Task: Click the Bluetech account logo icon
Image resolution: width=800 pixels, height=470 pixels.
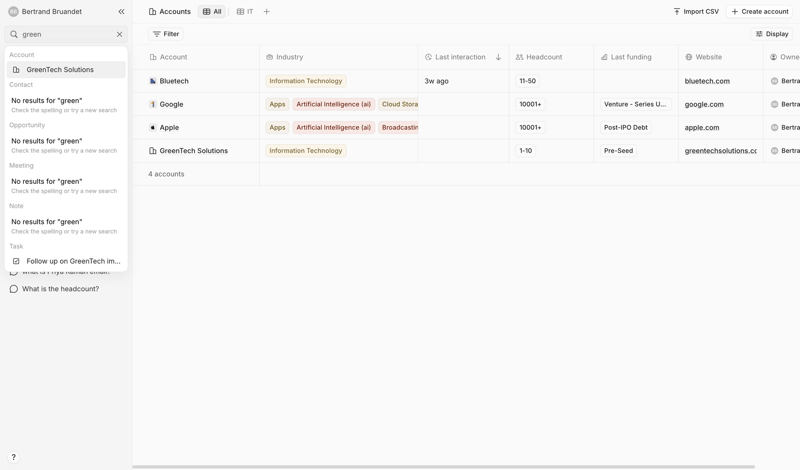Action: [153, 81]
